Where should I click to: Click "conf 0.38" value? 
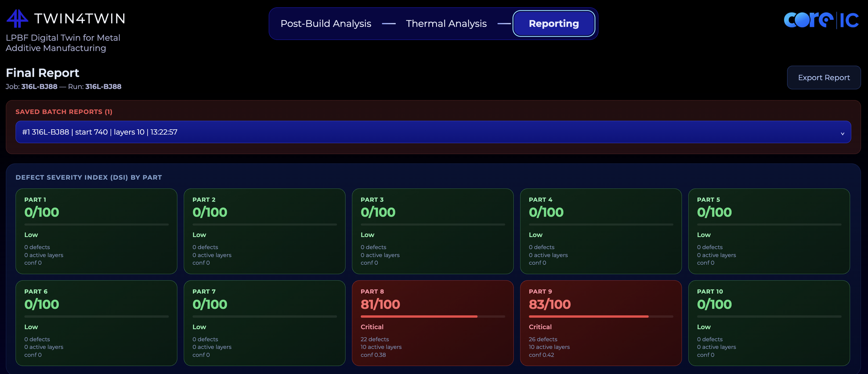pos(373,355)
